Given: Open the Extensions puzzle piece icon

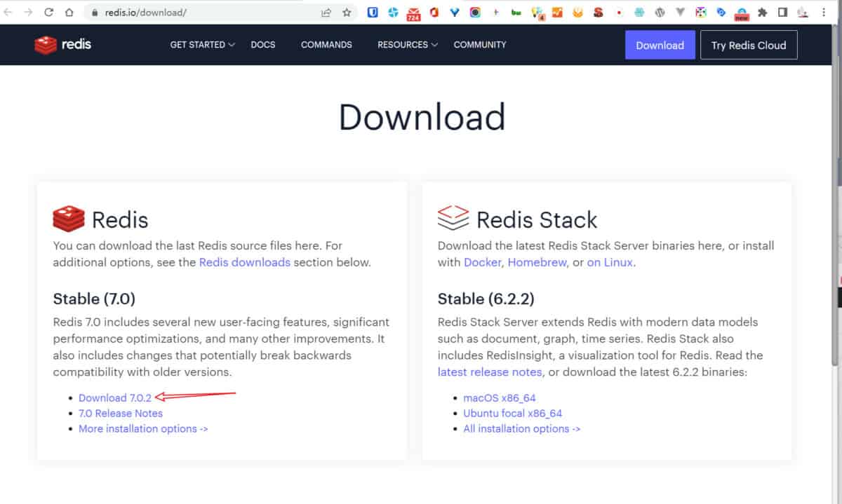Looking at the screenshot, I should tap(763, 13).
